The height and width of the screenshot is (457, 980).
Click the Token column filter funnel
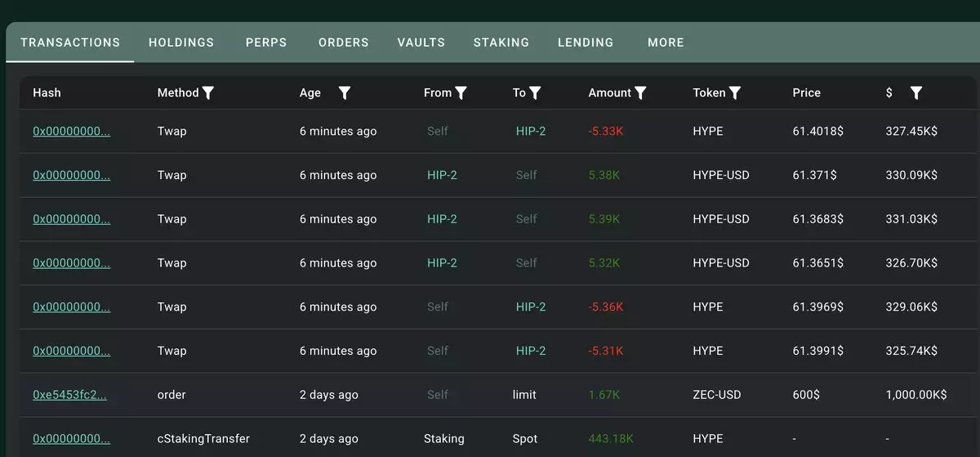735,93
